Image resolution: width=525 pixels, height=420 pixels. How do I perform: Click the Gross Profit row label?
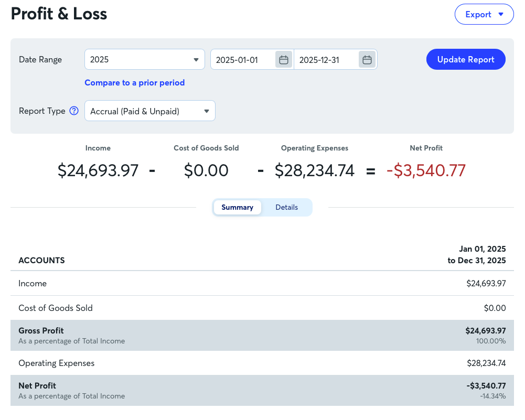[x=41, y=330]
